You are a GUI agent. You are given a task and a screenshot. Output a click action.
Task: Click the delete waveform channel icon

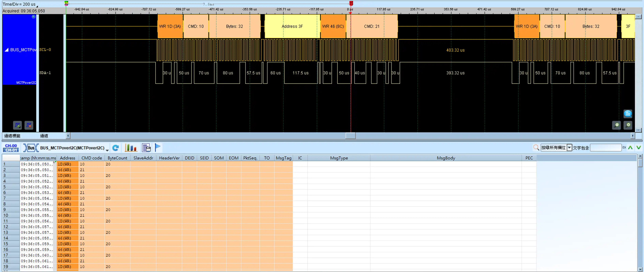coord(29,125)
